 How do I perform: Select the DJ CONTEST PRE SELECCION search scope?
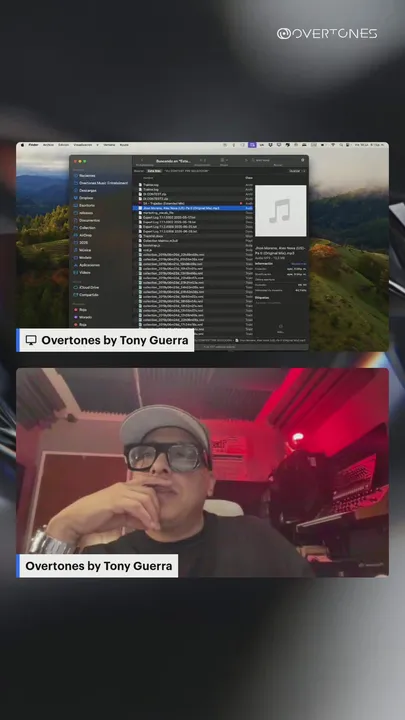point(186,171)
